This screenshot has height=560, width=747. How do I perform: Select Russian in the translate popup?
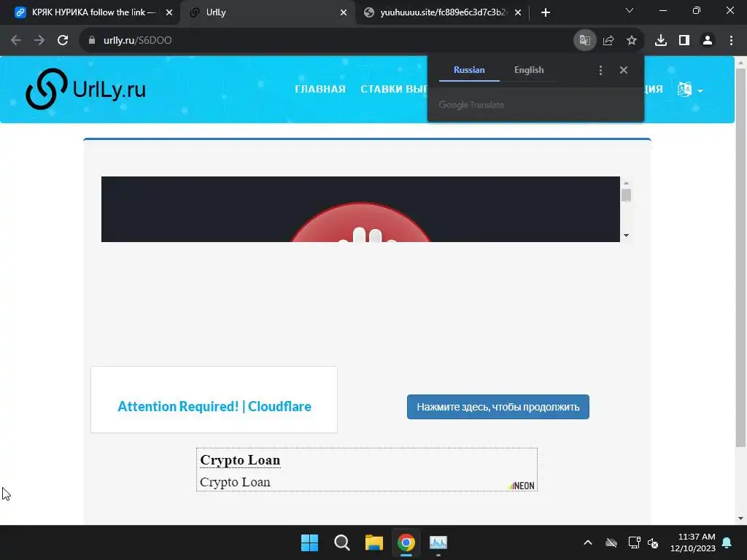[469, 70]
